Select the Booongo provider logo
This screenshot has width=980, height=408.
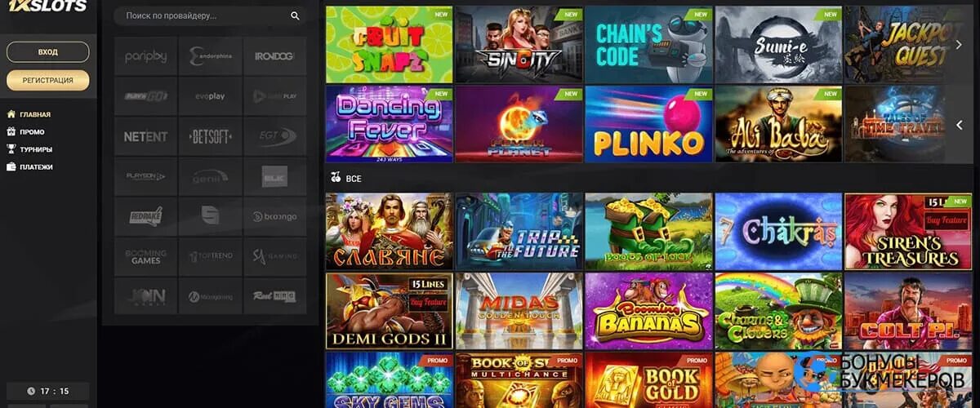tap(274, 216)
